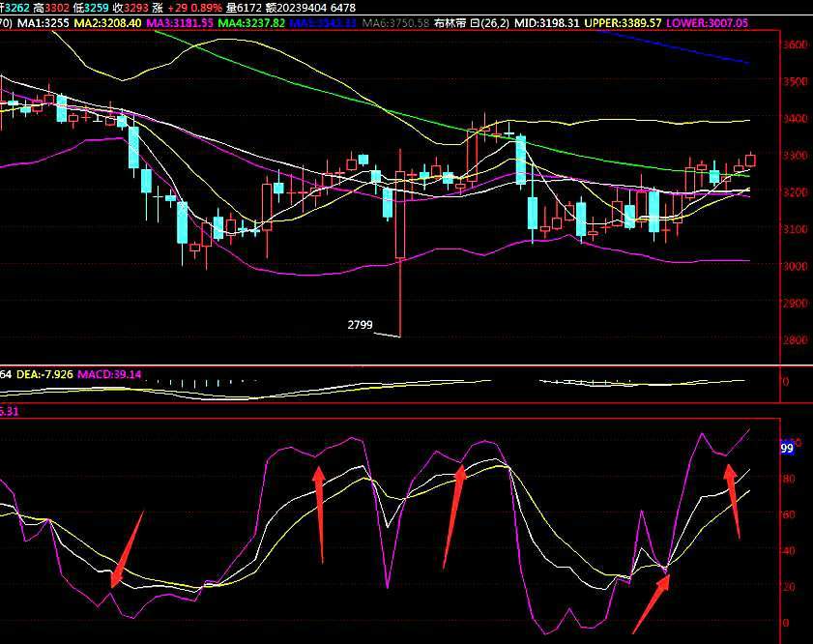Click the MID:3198.31 Bollinger value
The height and width of the screenshot is (644, 813).
547,23
